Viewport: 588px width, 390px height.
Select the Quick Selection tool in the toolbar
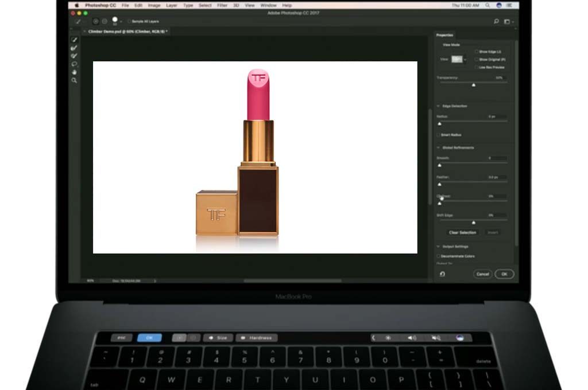pos(74,40)
